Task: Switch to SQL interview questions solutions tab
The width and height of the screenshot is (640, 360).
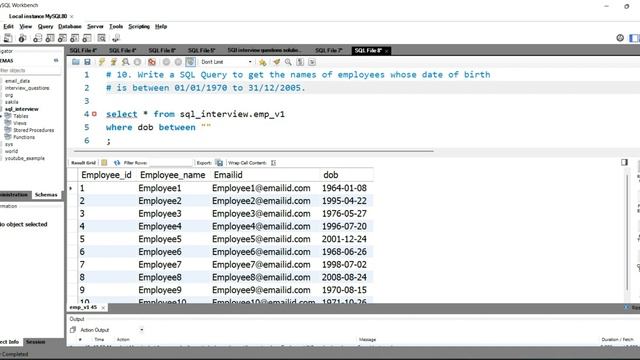Action: pyautogui.click(x=265, y=50)
